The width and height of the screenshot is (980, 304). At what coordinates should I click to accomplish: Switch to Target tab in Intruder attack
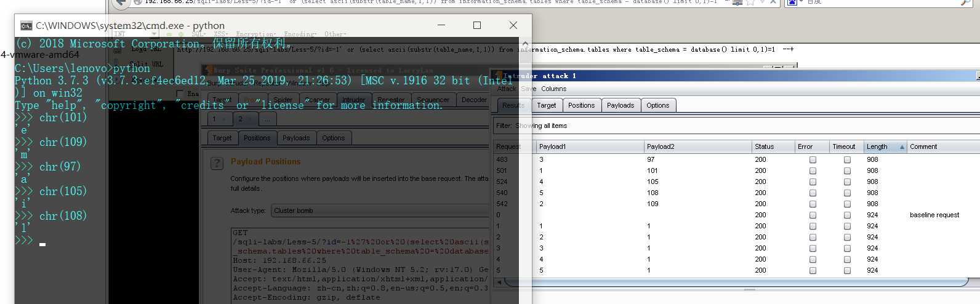pyautogui.click(x=546, y=105)
